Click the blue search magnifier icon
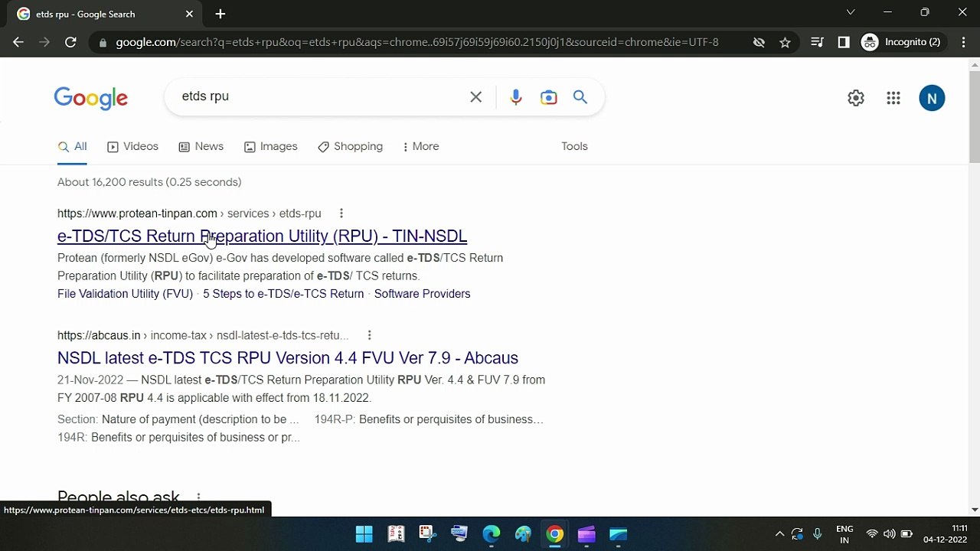980x551 pixels. pos(580,97)
